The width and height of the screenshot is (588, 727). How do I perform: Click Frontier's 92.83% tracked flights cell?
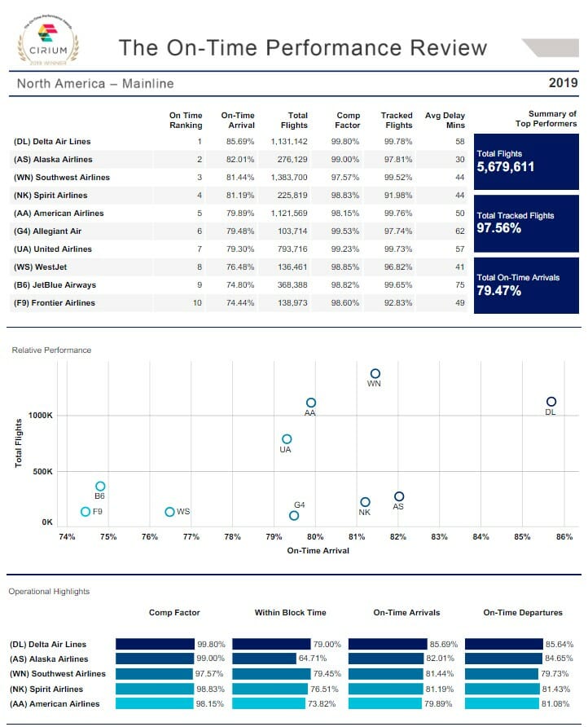[x=398, y=302]
